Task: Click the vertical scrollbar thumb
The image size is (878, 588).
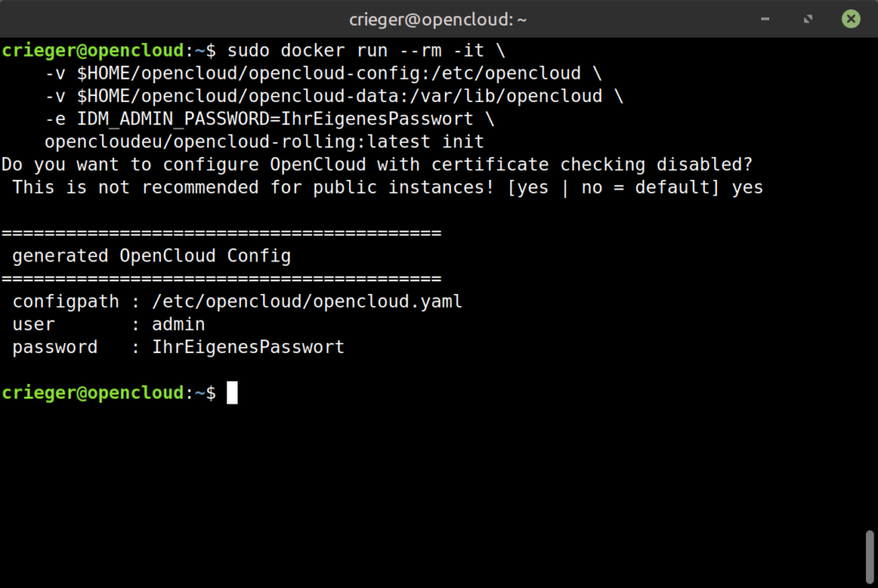Action: point(870,556)
